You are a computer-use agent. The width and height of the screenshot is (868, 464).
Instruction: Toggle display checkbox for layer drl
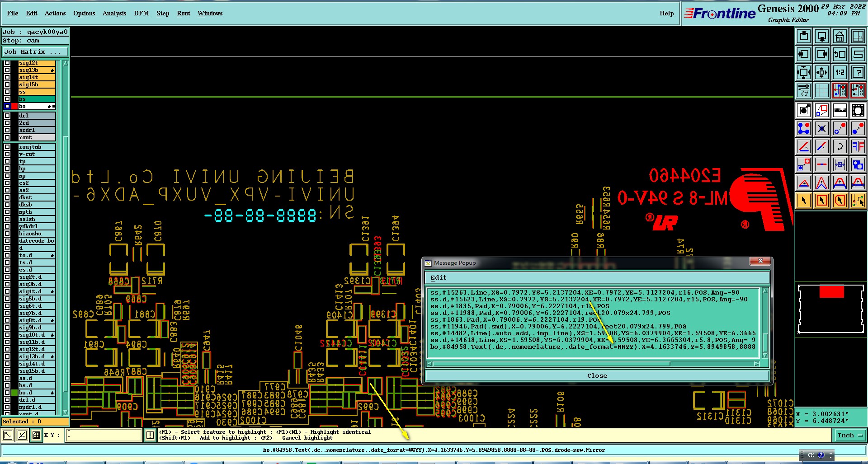click(x=7, y=116)
